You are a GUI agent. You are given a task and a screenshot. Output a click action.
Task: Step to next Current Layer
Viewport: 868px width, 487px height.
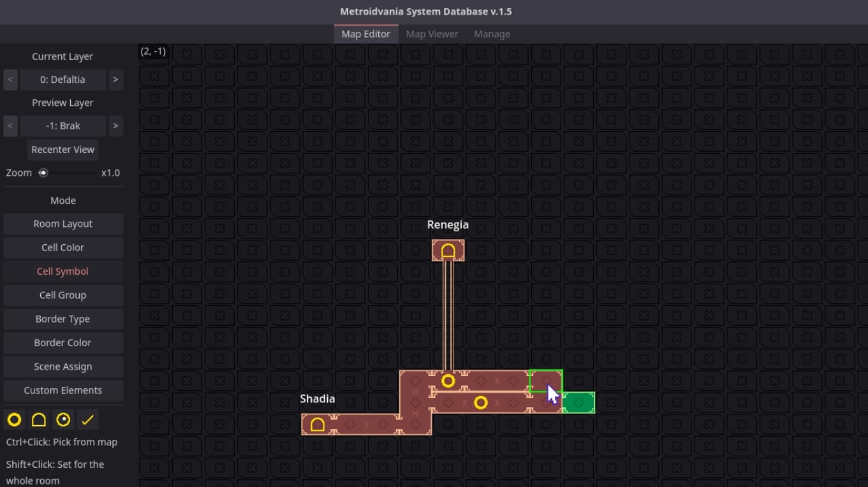[115, 79]
